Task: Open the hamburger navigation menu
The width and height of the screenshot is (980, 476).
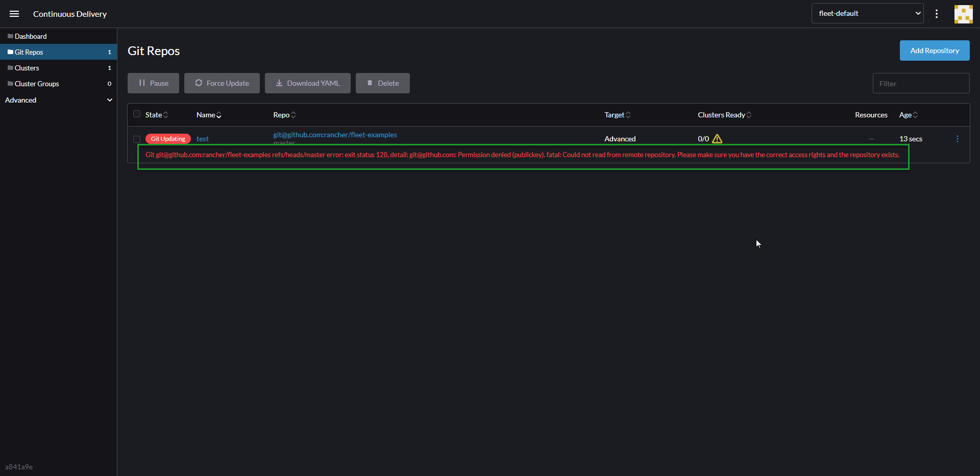Action: click(x=14, y=14)
